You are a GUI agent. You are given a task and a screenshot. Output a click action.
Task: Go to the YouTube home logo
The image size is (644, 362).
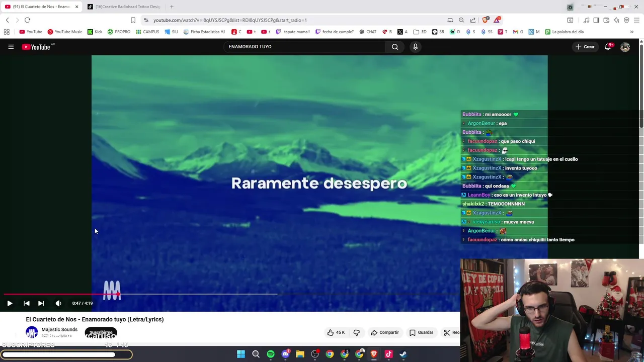coord(36,47)
